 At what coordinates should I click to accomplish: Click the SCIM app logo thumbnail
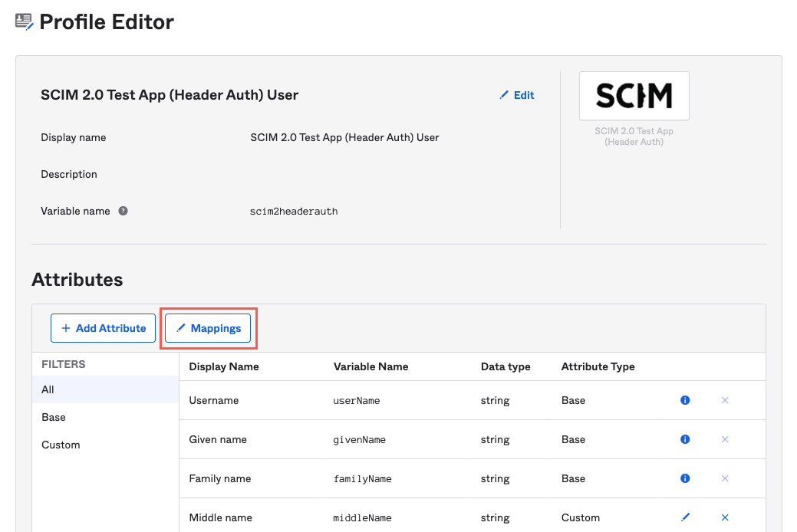(634, 95)
